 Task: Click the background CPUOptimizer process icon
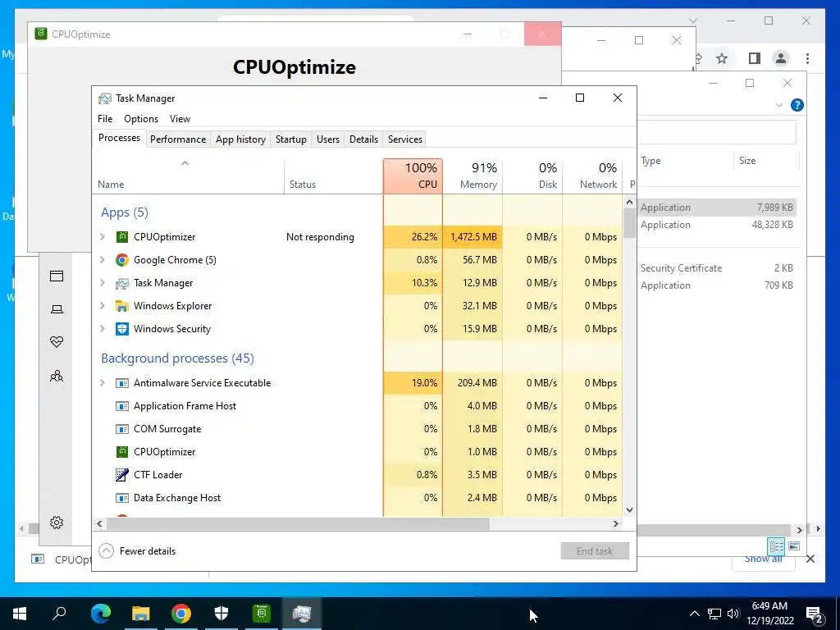[122, 452]
